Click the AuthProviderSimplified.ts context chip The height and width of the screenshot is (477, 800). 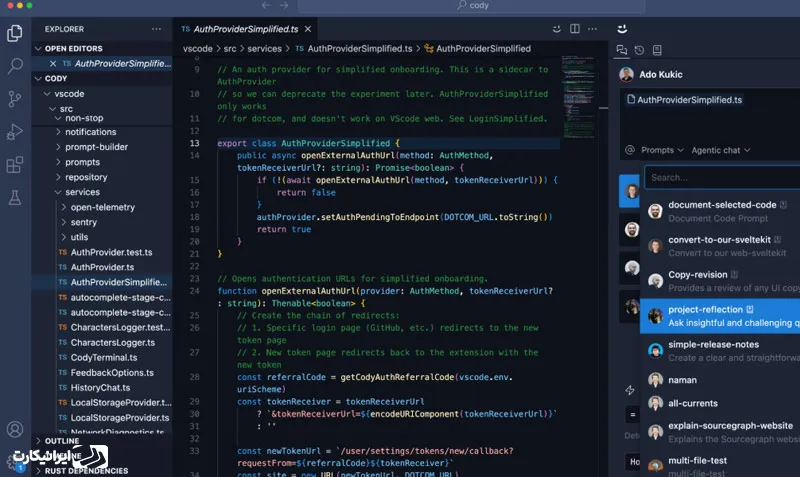click(684, 99)
